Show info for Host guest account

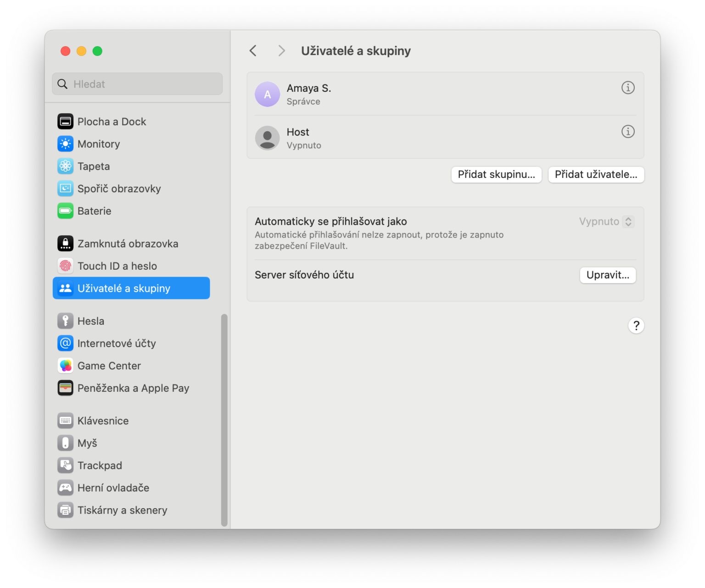[627, 132]
